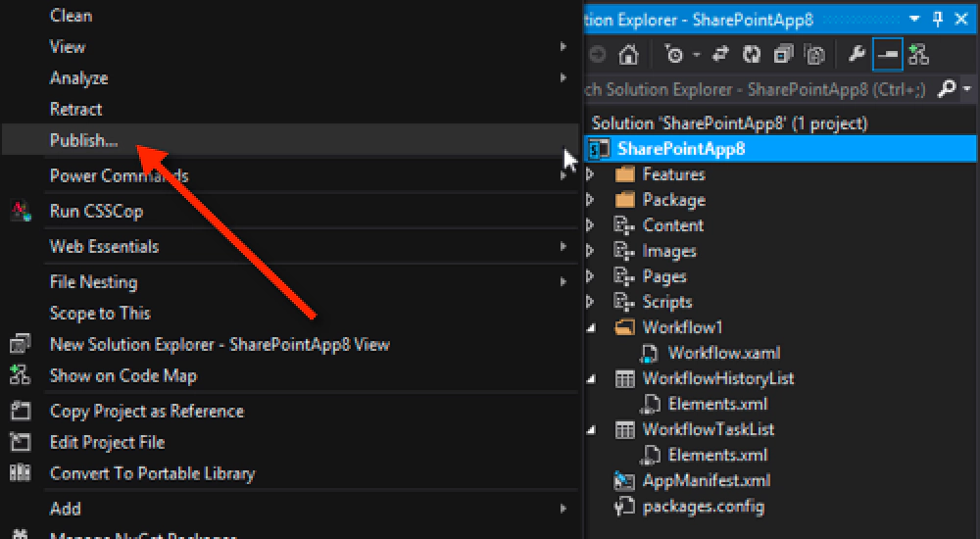
Task: Open Solution Explorer window position dropdown
Action: pos(914,20)
